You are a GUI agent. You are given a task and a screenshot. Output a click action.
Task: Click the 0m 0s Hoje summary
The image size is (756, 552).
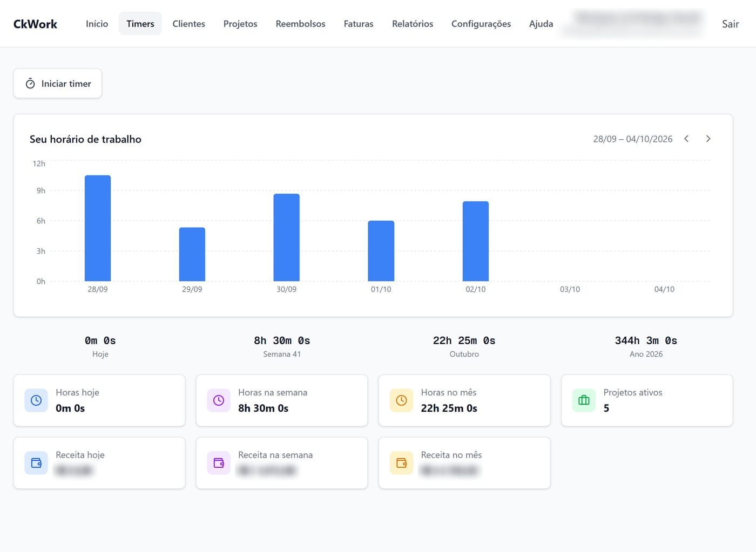click(100, 346)
